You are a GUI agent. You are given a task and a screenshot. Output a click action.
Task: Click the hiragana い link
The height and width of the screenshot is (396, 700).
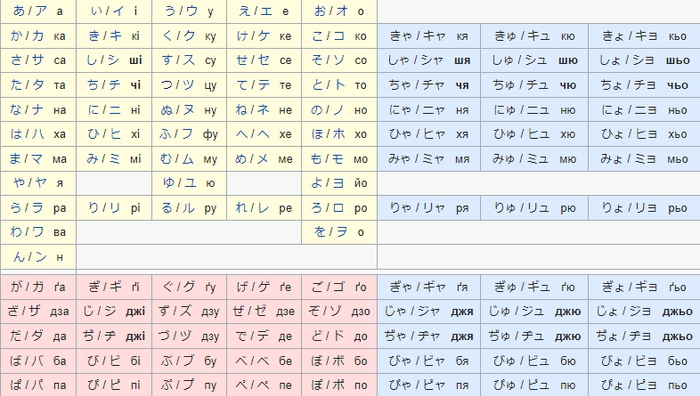click(x=96, y=11)
